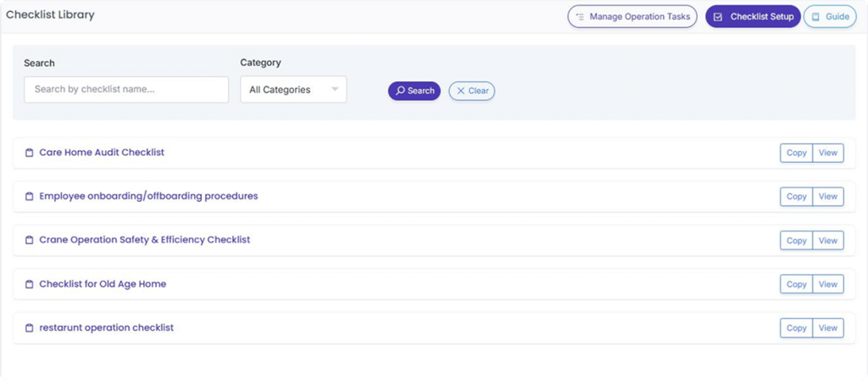Open the Checklist for Old Age Home title
Image resolution: width=868 pixels, height=380 pixels.
pyautogui.click(x=103, y=284)
